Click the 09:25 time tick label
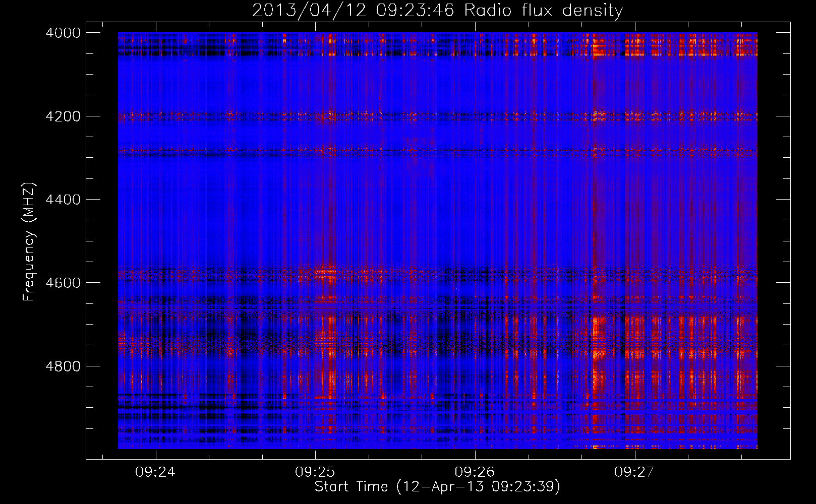This screenshot has height=504, width=816. [x=315, y=472]
